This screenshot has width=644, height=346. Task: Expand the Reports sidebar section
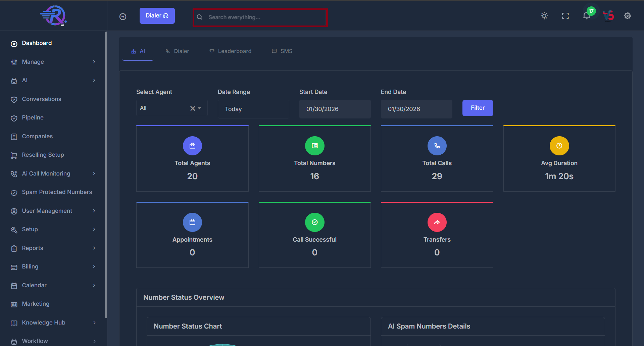pyautogui.click(x=32, y=248)
